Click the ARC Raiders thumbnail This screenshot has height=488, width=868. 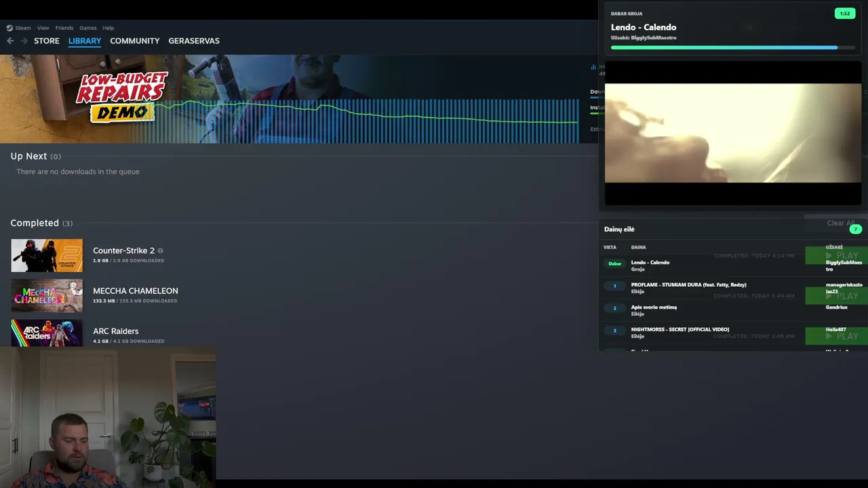pyautogui.click(x=47, y=333)
